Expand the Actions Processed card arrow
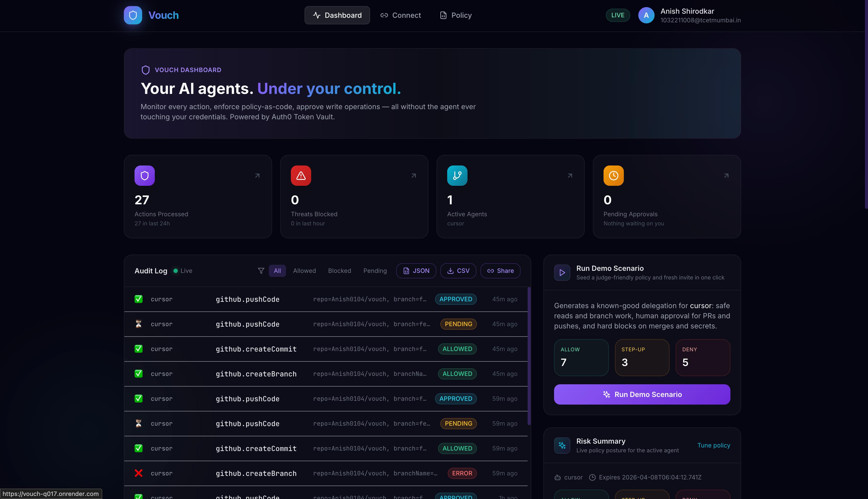This screenshot has width=868, height=499. (x=257, y=175)
